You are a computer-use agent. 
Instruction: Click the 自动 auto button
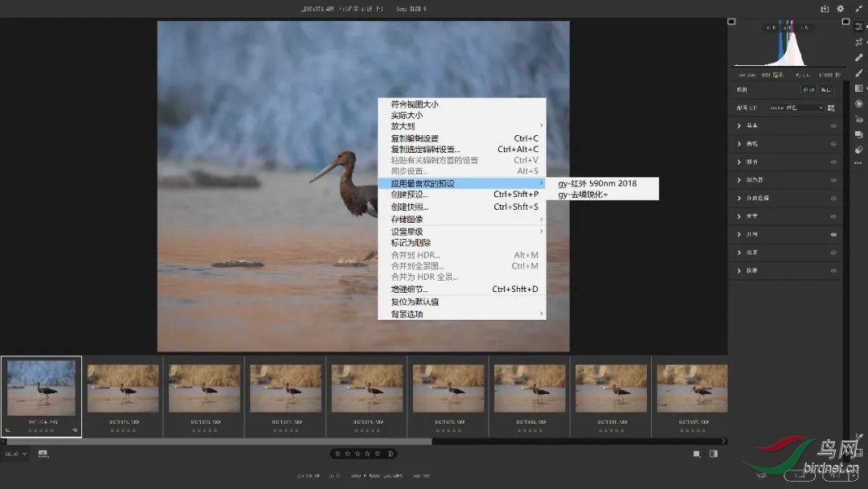pos(808,89)
